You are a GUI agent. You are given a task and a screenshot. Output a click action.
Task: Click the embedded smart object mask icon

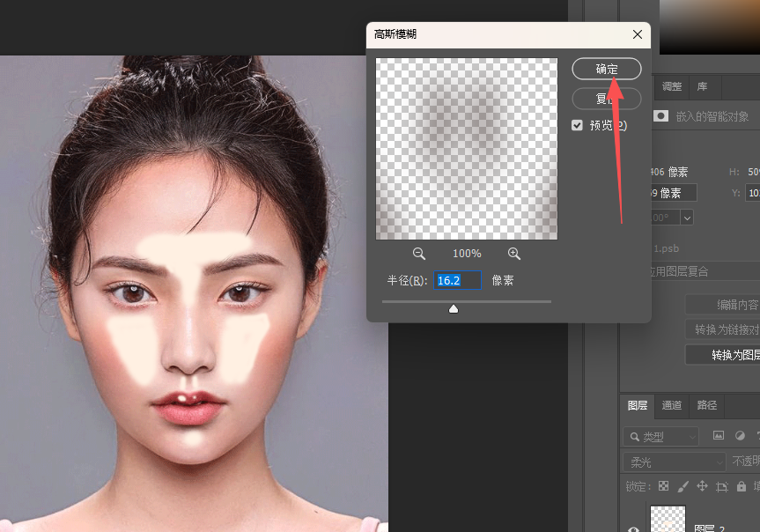click(660, 116)
